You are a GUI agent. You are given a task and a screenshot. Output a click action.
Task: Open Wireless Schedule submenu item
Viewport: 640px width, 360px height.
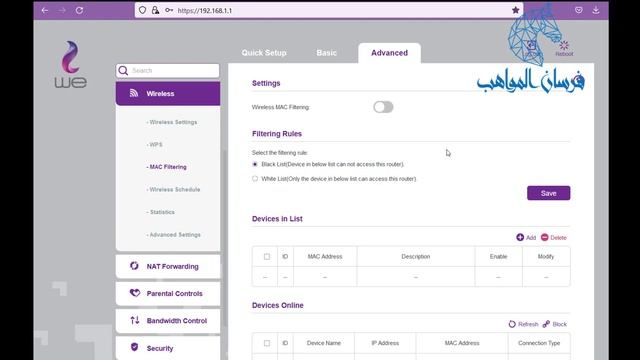click(x=173, y=189)
